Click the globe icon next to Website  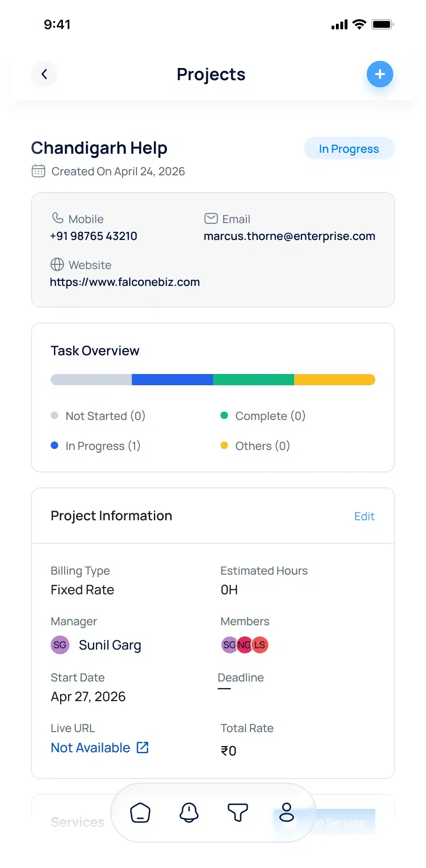coord(57,264)
